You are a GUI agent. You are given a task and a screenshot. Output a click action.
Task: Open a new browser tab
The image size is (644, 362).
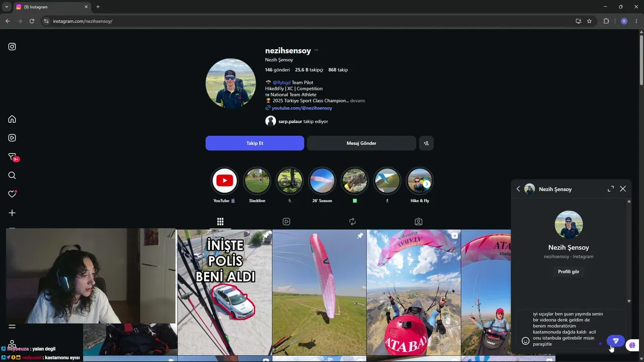pyautogui.click(x=98, y=7)
